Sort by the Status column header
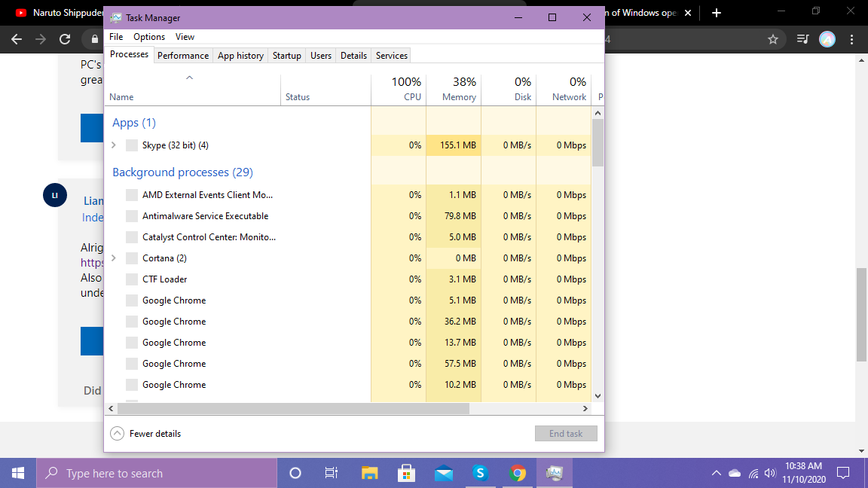The width and height of the screenshot is (868, 488). click(x=325, y=89)
